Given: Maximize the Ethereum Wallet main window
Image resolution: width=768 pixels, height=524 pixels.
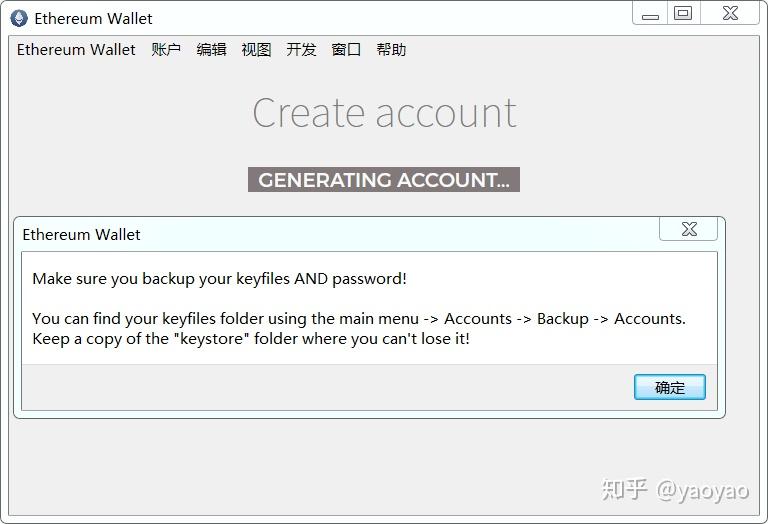Looking at the screenshot, I should pos(683,13).
